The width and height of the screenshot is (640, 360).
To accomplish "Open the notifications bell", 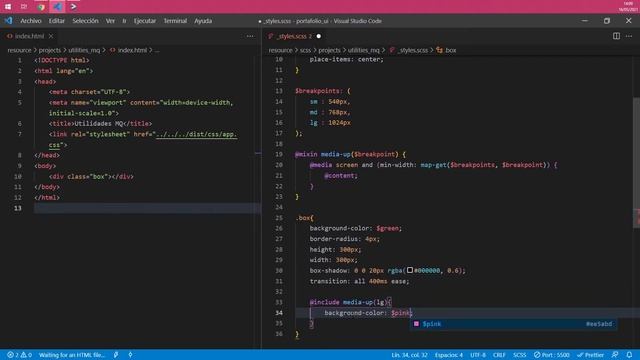I will (x=629, y=355).
